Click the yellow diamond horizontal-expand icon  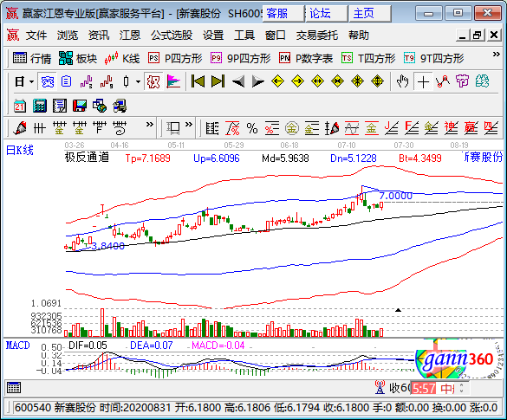tap(317, 81)
